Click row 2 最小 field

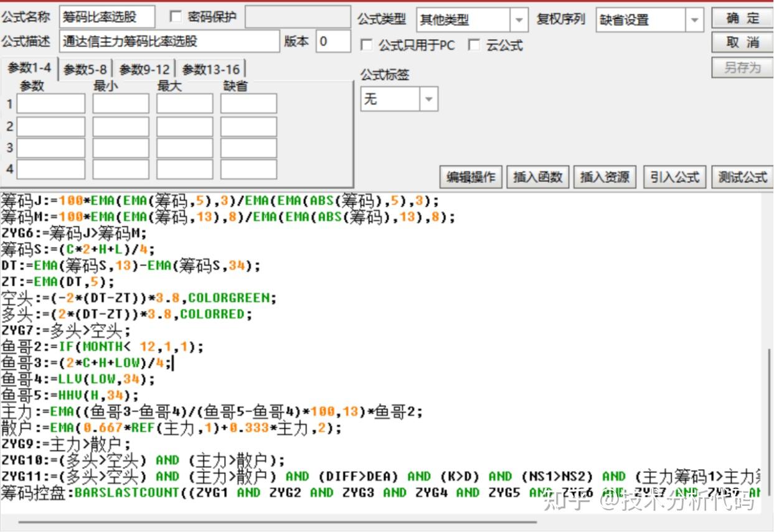(121, 126)
